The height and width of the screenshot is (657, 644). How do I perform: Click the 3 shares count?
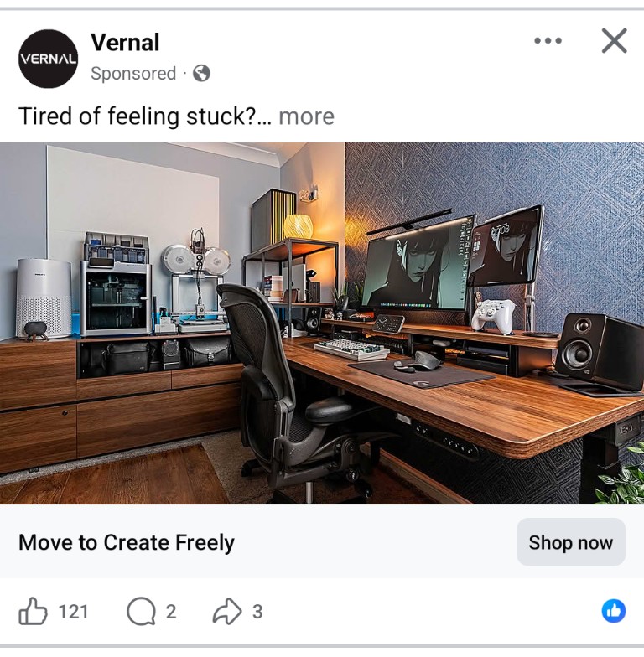click(257, 612)
